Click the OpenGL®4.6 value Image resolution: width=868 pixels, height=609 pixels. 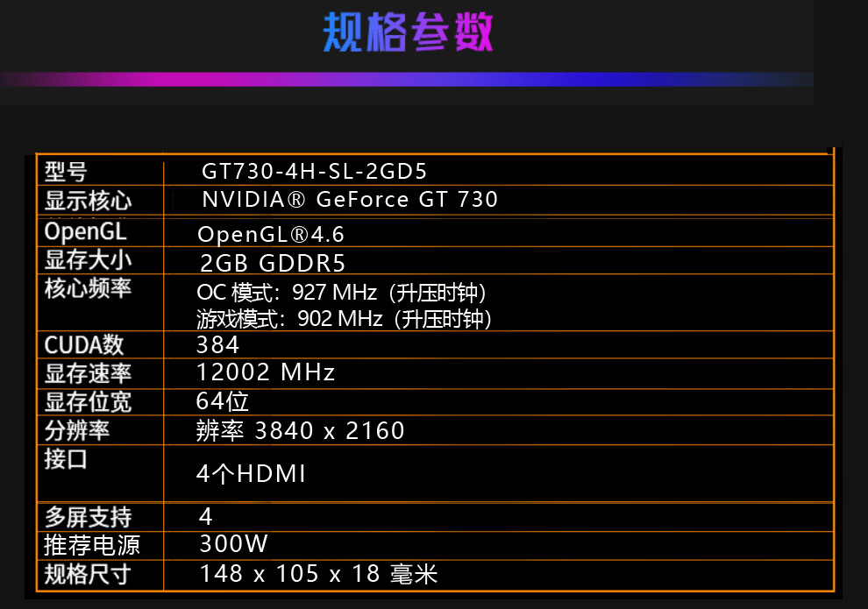tap(270, 235)
